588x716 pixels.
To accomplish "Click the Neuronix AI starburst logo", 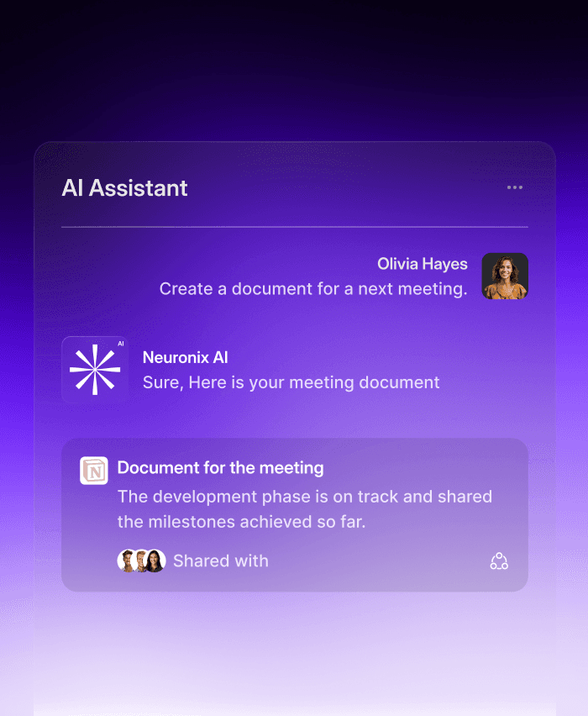I will click(95, 370).
